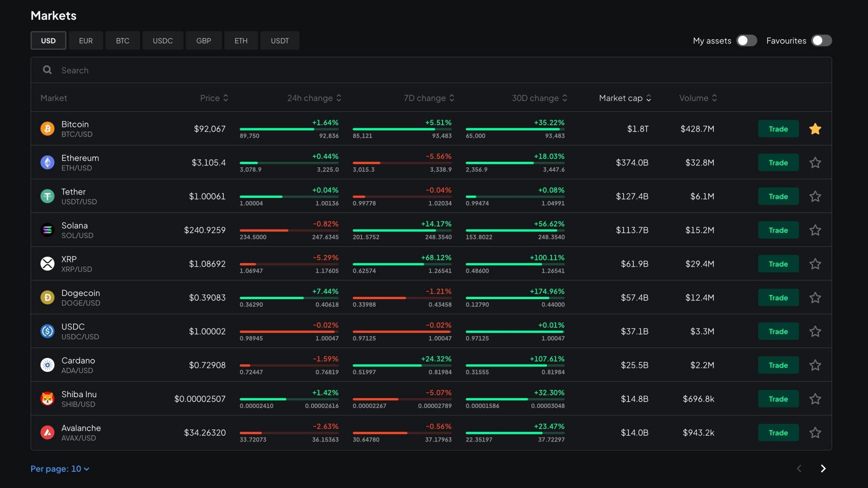This screenshot has width=868, height=488.
Task: Select the USDC currency tab
Action: click(163, 41)
